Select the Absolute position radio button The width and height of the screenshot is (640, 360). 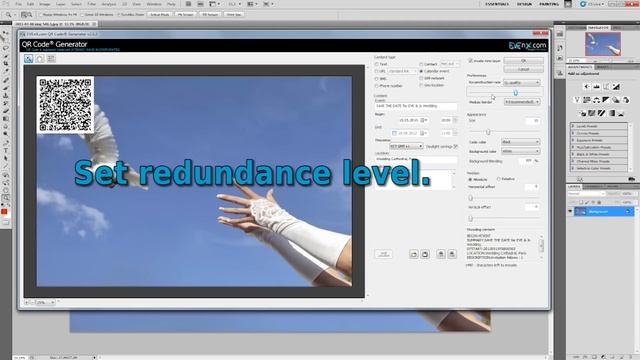pos(470,180)
